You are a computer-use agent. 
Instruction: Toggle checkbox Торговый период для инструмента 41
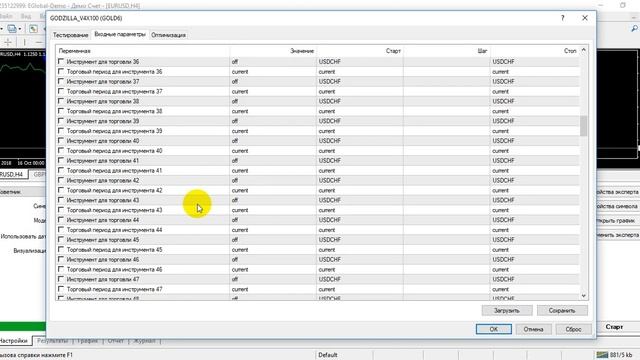click(61, 170)
